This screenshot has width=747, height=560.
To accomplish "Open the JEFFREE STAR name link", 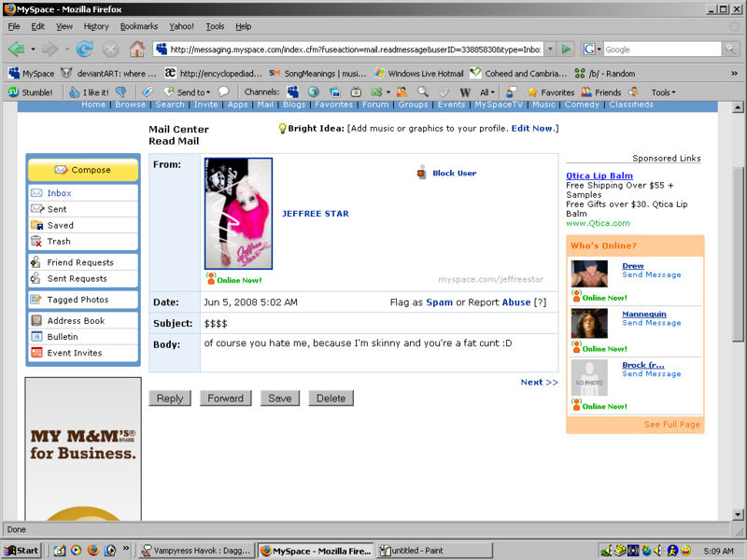I will [x=315, y=214].
